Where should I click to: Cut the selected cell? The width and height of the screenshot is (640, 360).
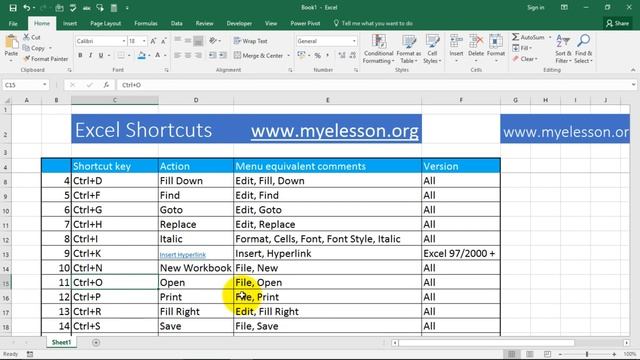(x=32, y=37)
